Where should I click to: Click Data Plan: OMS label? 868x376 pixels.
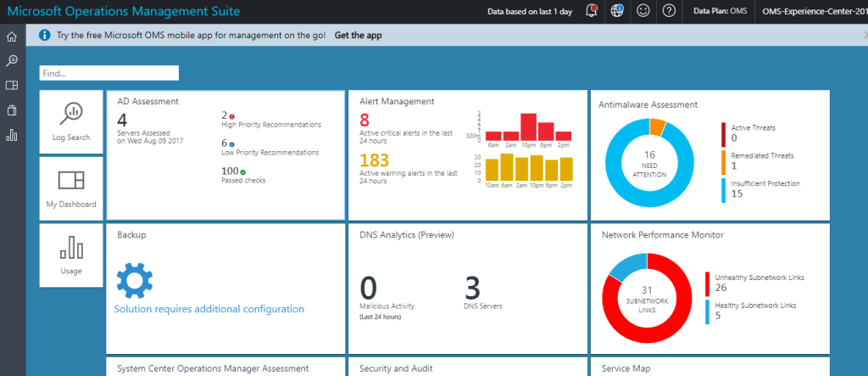click(x=720, y=12)
